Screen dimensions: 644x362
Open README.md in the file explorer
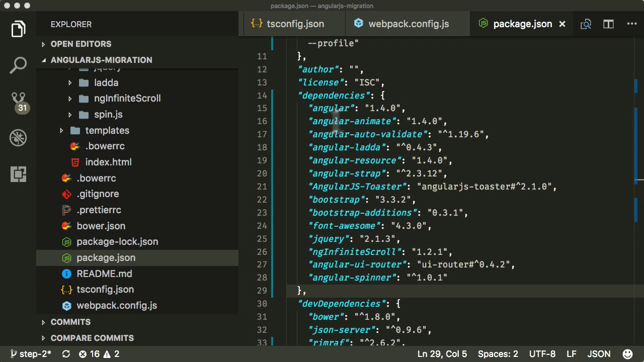pos(104,274)
